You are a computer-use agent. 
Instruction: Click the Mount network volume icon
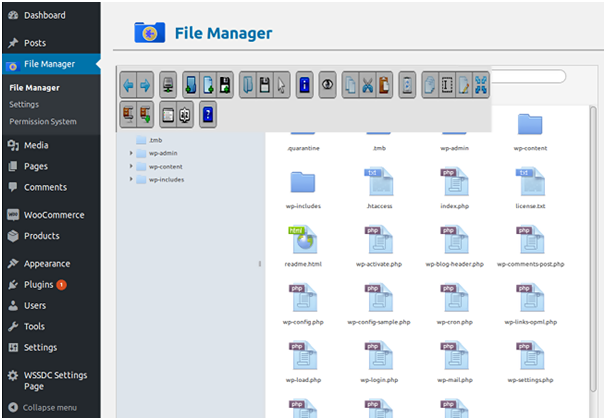168,85
